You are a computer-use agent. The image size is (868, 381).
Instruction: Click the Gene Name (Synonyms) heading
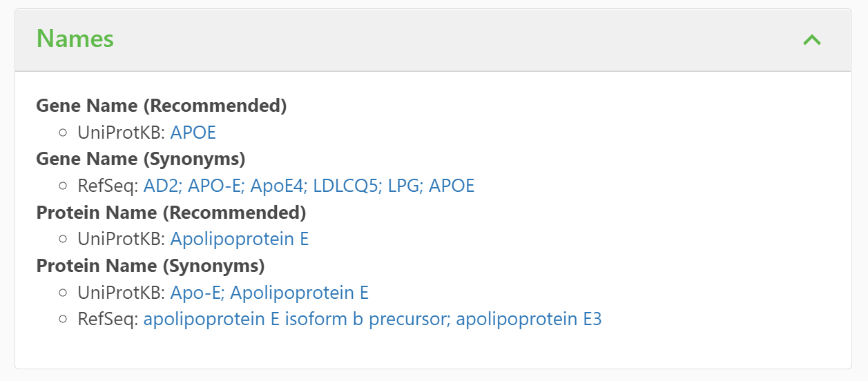[140, 159]
